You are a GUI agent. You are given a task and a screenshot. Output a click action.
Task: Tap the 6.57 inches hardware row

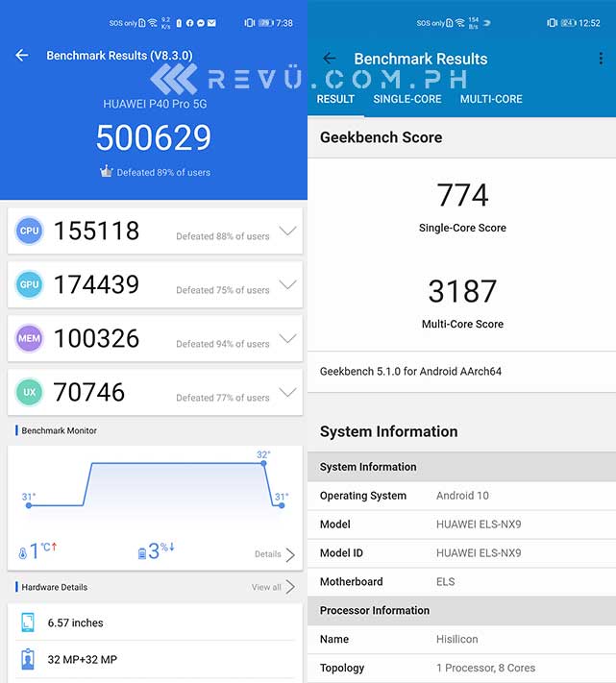click(155, 622)
